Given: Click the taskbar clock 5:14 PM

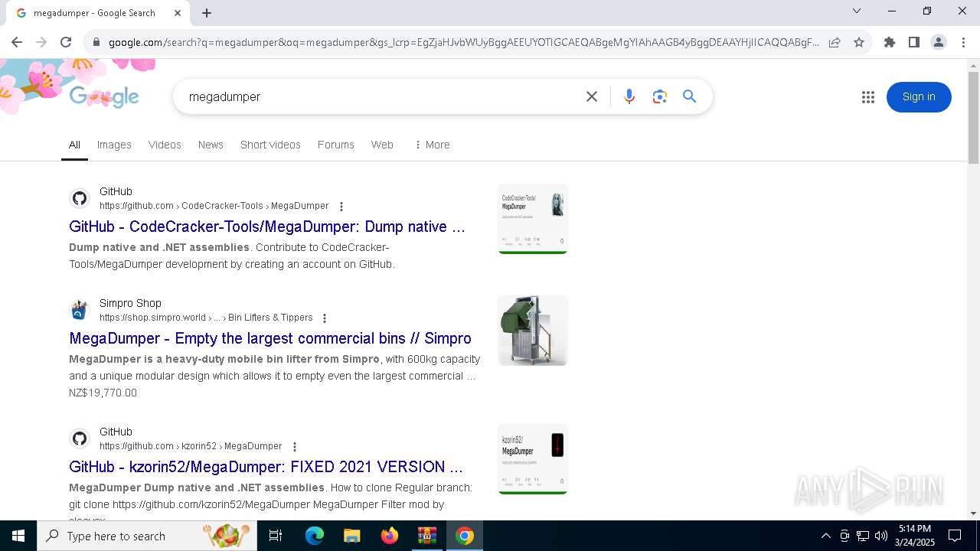Looking at the screenshot, I should [x=915, y=529].
